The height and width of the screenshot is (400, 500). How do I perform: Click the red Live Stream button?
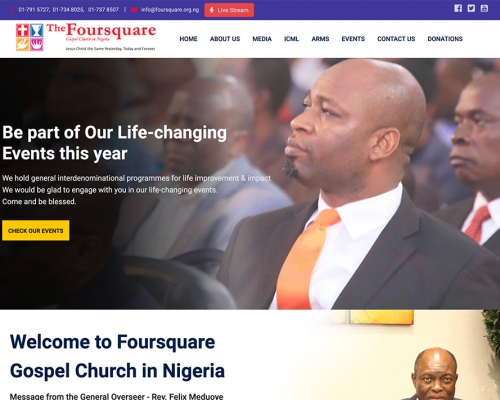[229, 10]
